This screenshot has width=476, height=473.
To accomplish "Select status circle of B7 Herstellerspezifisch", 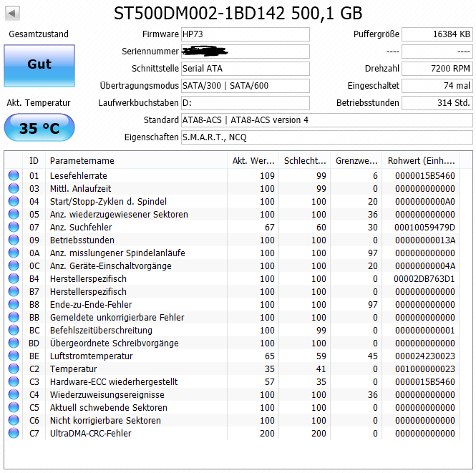I will click(14, 291).
